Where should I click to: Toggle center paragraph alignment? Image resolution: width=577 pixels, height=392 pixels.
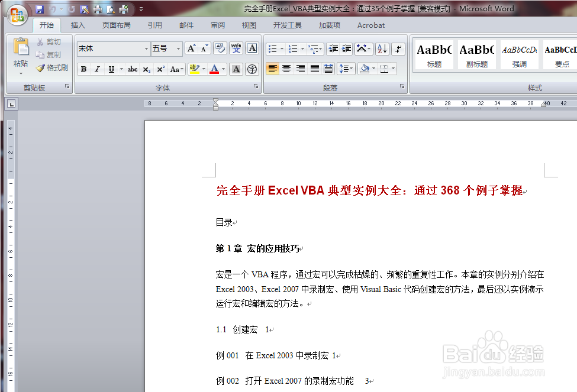[286, 69]
